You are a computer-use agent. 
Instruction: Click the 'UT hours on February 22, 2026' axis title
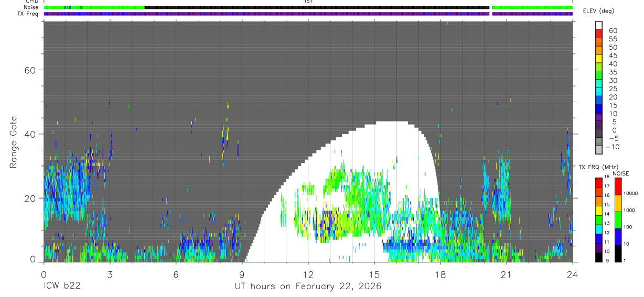pos(307,287)
